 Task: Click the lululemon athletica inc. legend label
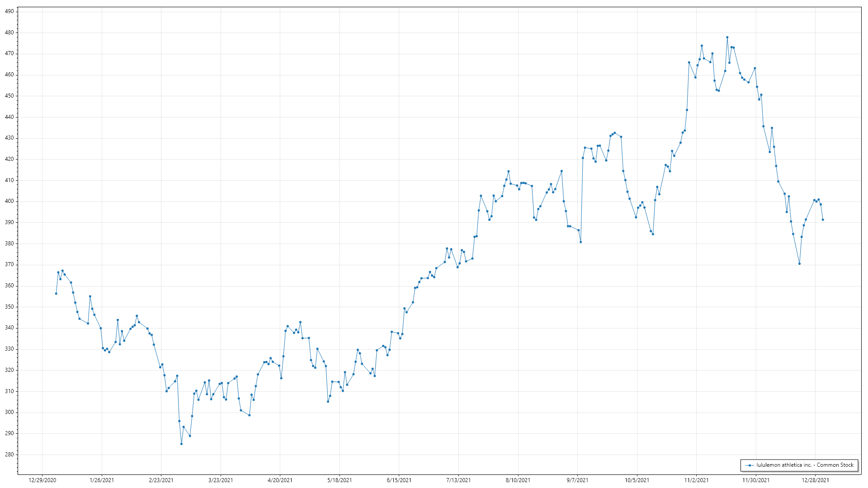click(805, 465)
